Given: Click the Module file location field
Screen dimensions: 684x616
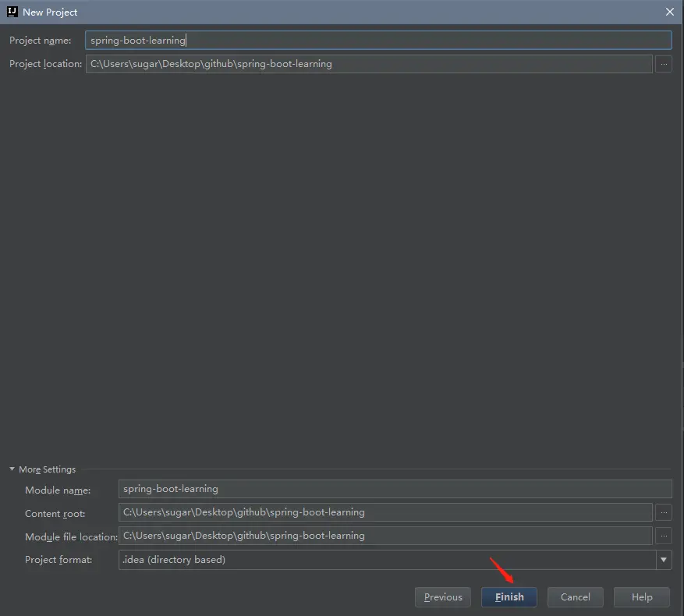Looking at the screenshot, I should (x=385, y=536).
